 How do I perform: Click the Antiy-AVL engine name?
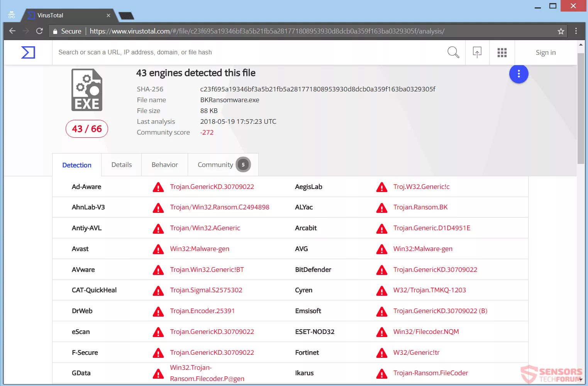[x=86, y=228]
